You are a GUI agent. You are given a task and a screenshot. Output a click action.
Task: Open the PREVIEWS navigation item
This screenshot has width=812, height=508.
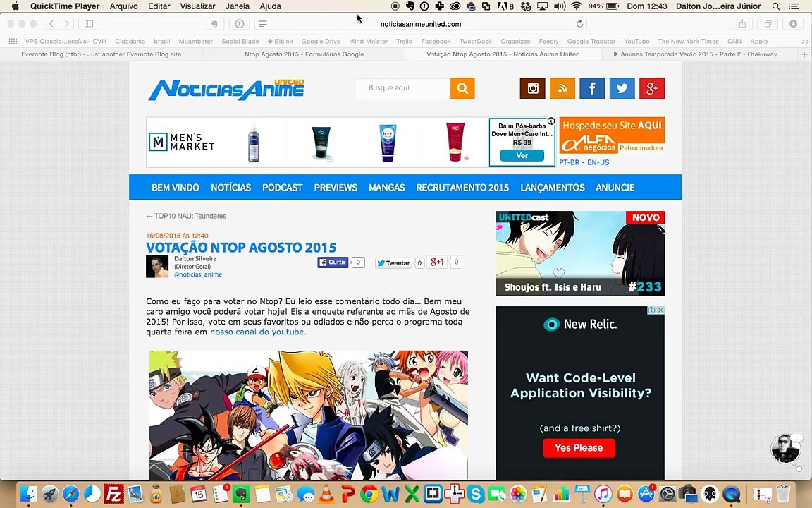coord(336,188)
